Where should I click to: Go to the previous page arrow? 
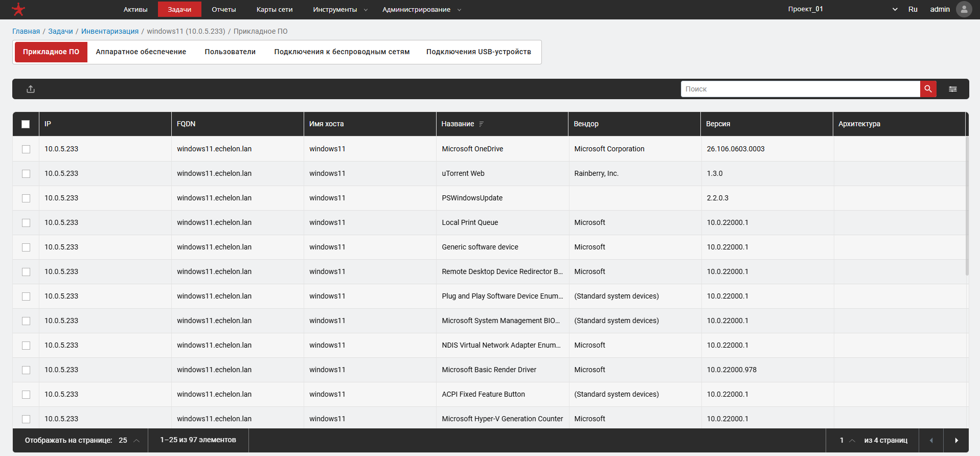pyautogui.click(x=931, y=440)
